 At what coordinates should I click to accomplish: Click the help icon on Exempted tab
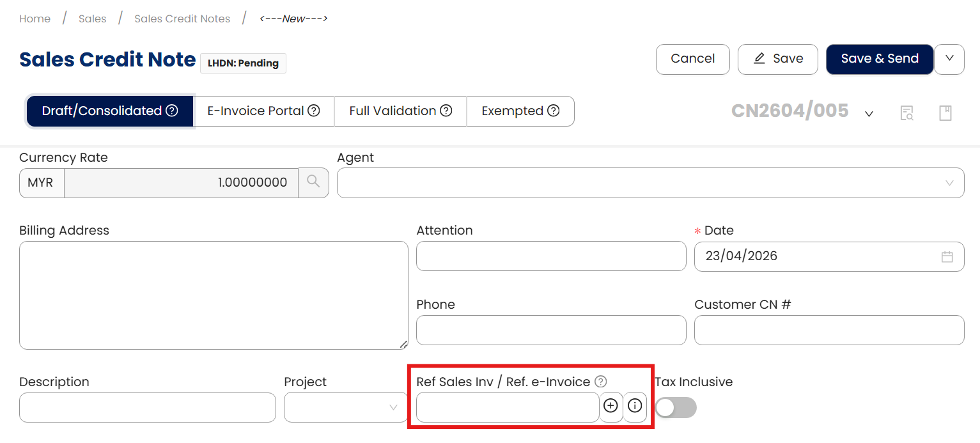point(554,111)
